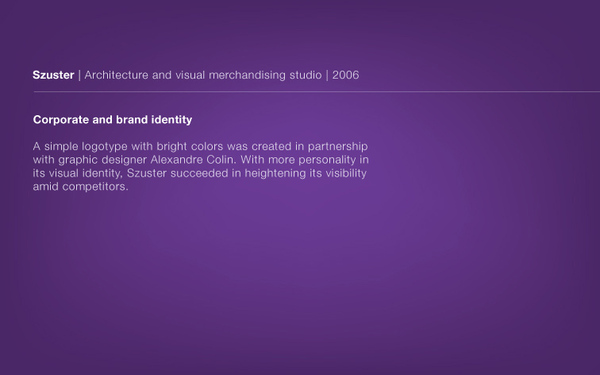Image resolution: width=600 pixels, height=375 pixels.
Task: Click the year "2006" in header
Action: pyautogui.click(x=346, y=75)
